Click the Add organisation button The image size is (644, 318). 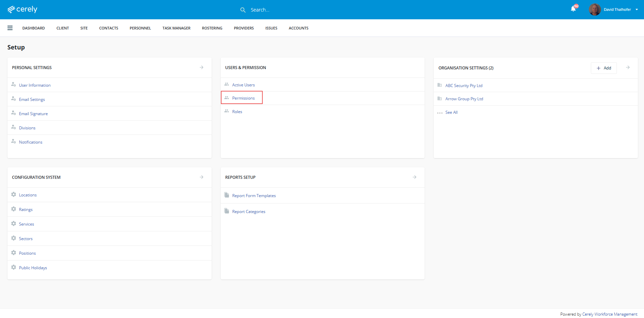tap(604, 68)
